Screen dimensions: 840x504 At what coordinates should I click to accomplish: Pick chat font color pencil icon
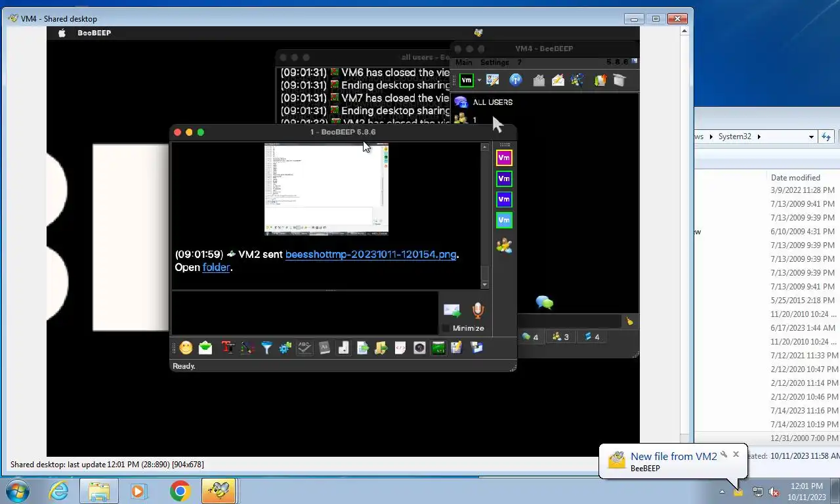(247, 348)
